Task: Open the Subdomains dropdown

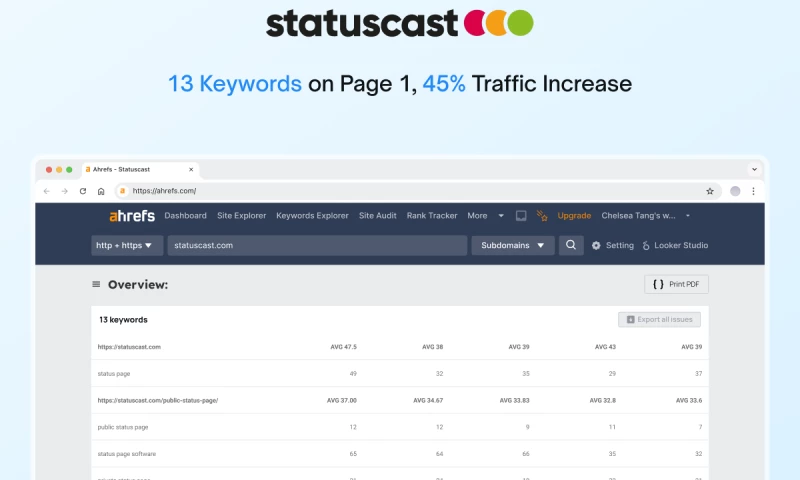Action: 513,245
